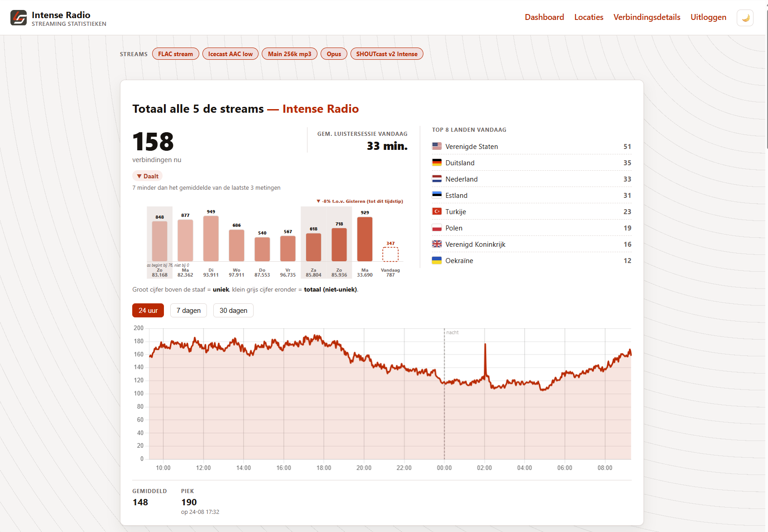
Task: Click the Do bar labelled 540
Action: pos(262,249)
